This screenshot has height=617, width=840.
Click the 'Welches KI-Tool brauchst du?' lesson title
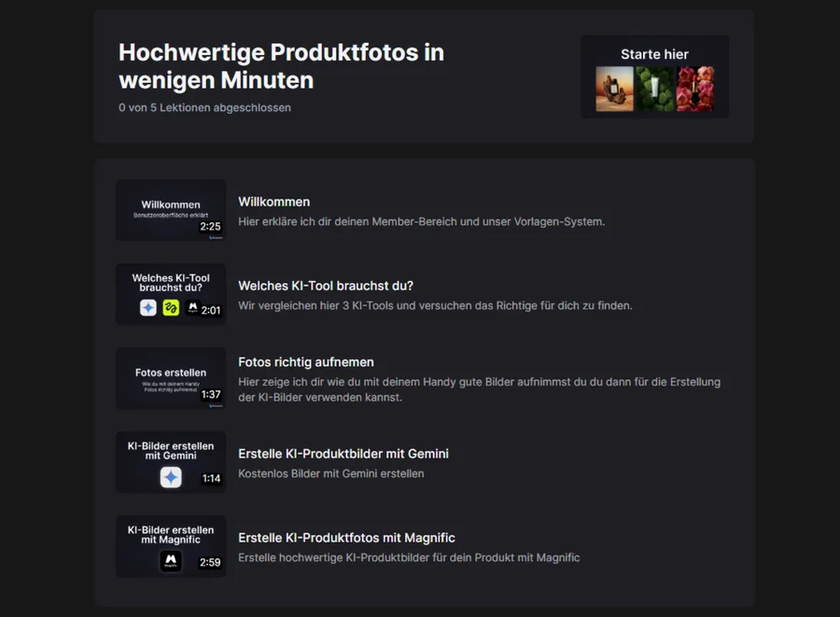(326, 286)
